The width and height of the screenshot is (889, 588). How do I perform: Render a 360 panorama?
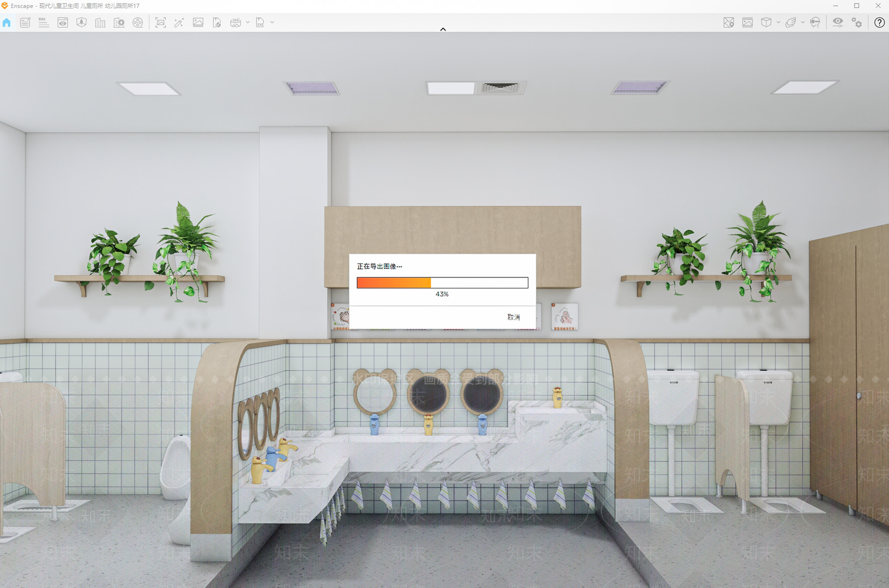236,23
